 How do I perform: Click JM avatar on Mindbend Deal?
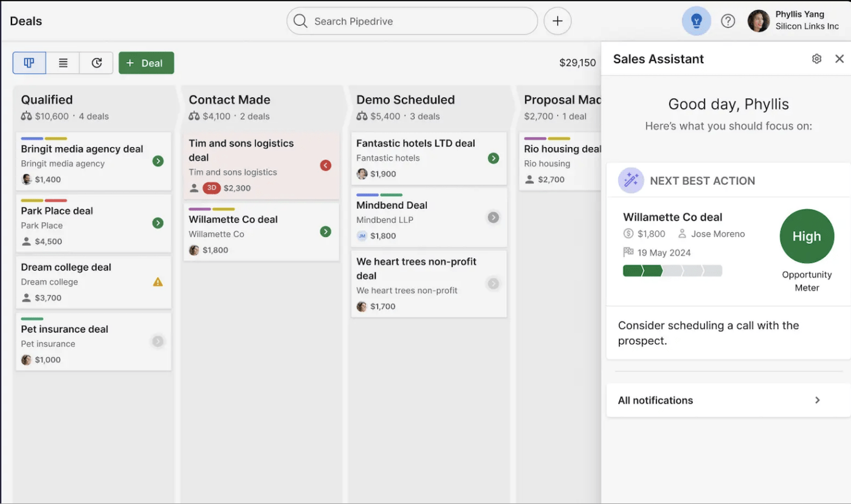[362, 236]
